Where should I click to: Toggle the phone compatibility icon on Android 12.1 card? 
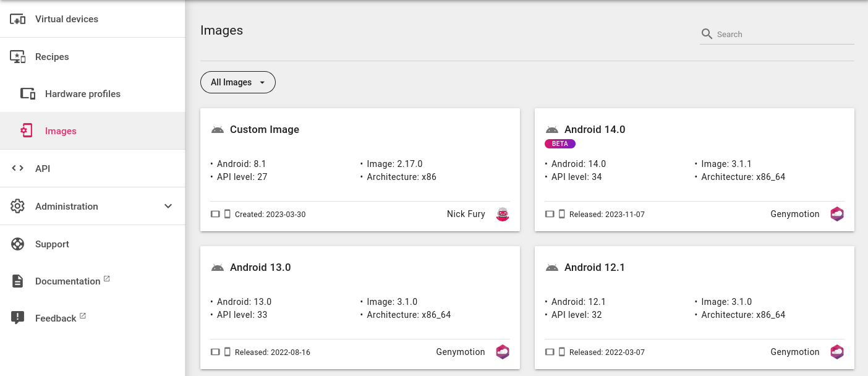[562, 351]
